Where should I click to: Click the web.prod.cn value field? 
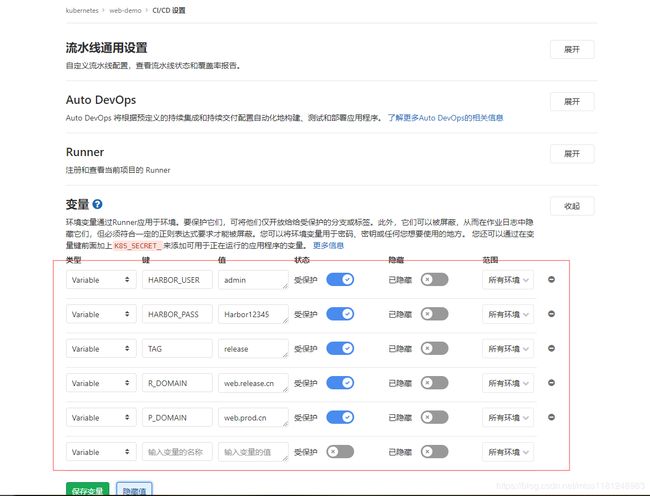click(253, 417)
